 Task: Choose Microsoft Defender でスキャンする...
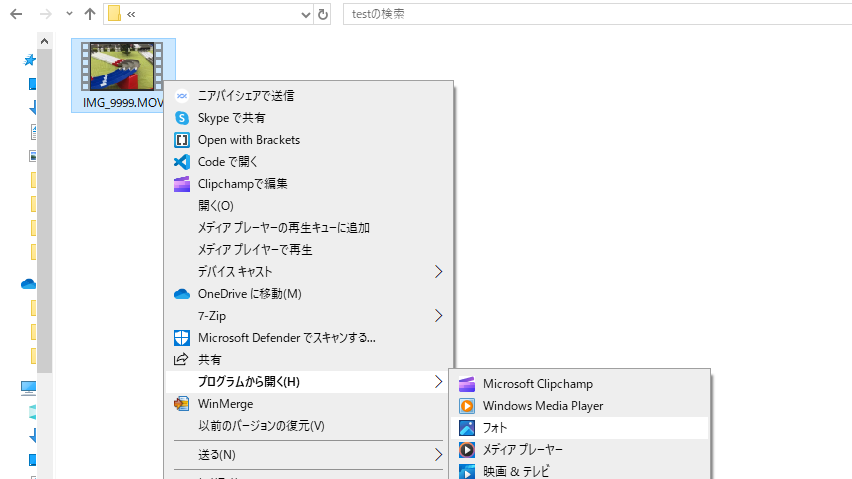[x=309, y=338]
